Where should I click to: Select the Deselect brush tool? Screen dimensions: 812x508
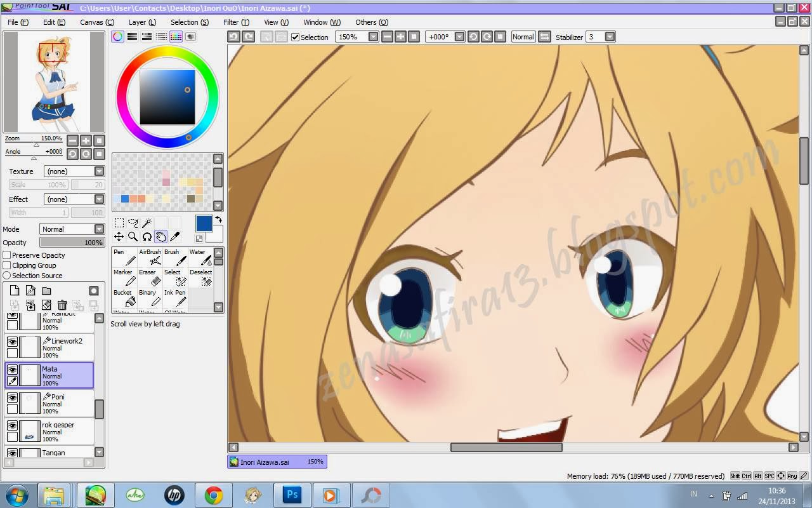tap(200, 277)
